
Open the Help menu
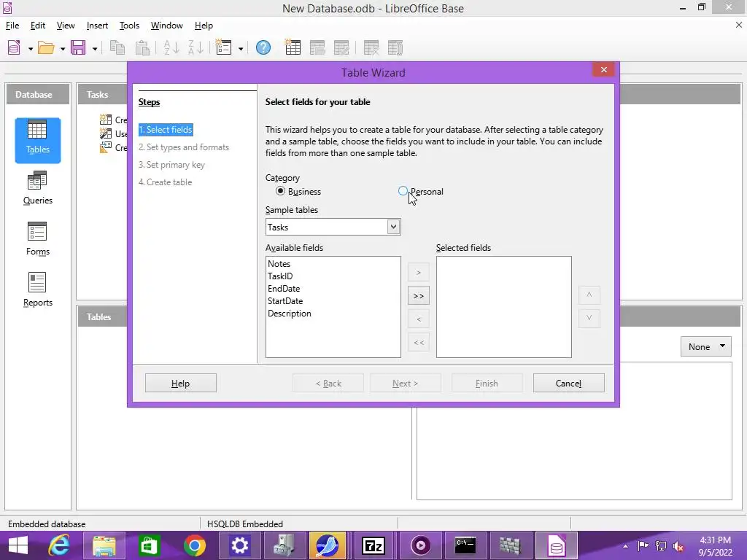coord(204,26)
